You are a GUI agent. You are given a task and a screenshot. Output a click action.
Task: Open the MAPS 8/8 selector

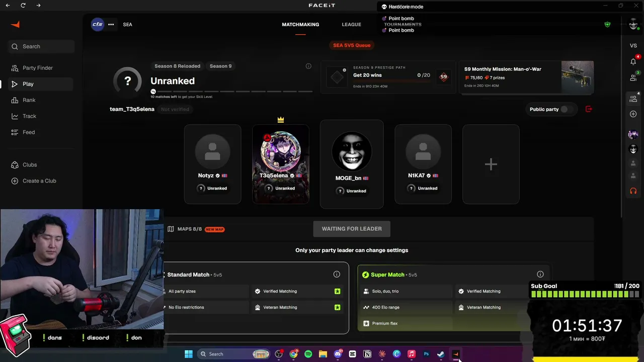pos(196,229)
